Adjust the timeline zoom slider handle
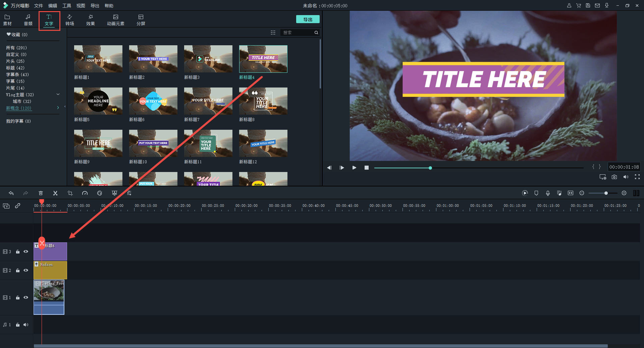The height and width of the screenshot is (348, 644). point(606,193)
